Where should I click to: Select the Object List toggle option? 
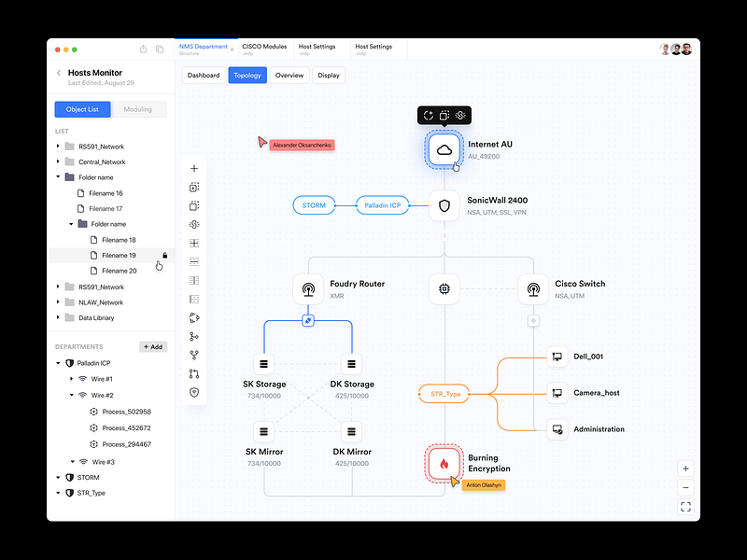pyautogui.click(x=82, y=109)
